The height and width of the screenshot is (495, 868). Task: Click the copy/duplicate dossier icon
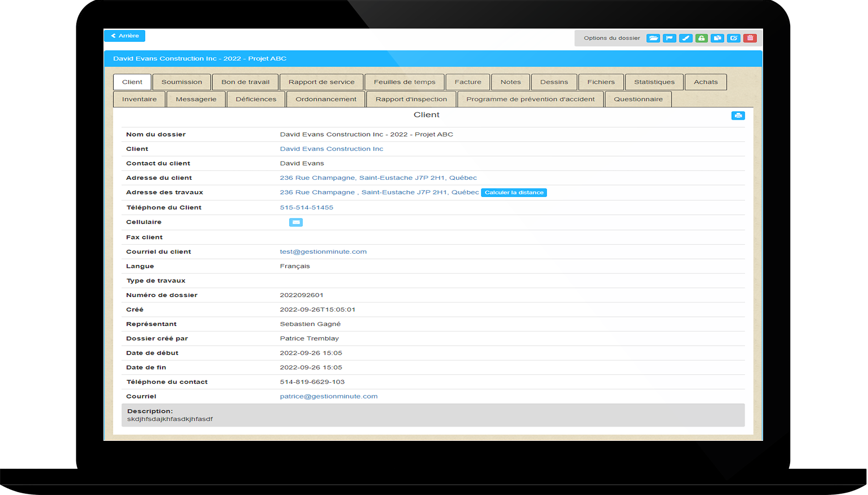click(718, 38)
